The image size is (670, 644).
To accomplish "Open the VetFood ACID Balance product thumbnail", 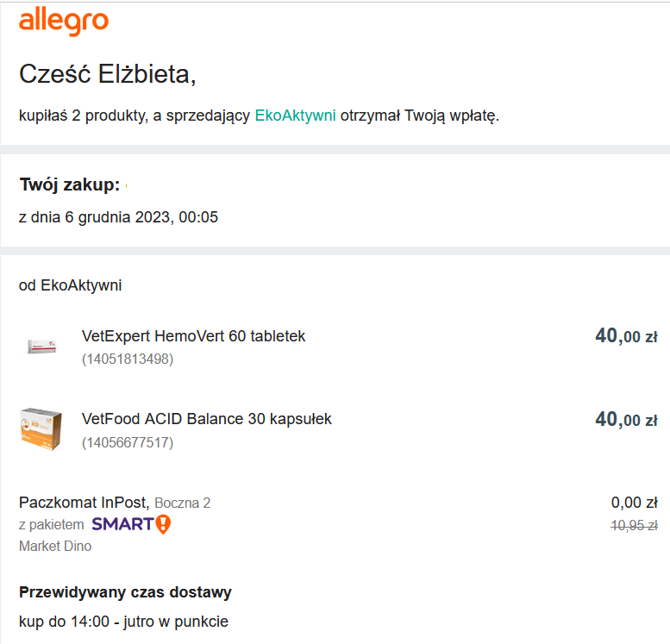I will click(x=41, y=429).
